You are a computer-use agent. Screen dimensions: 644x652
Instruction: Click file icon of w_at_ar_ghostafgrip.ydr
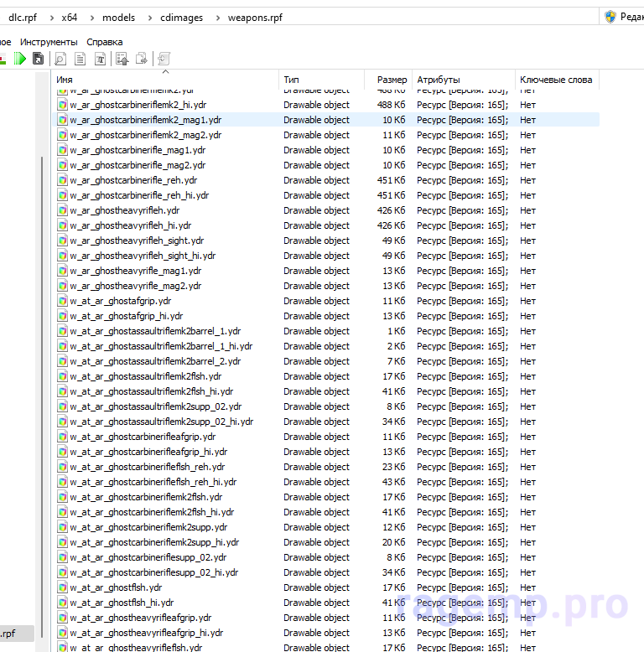(x=62, y=301)
